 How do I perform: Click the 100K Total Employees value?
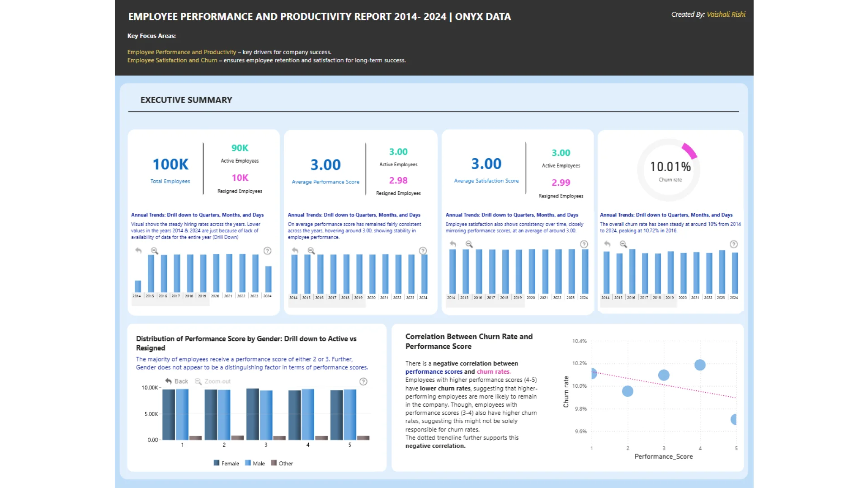[x=170, y=164]
